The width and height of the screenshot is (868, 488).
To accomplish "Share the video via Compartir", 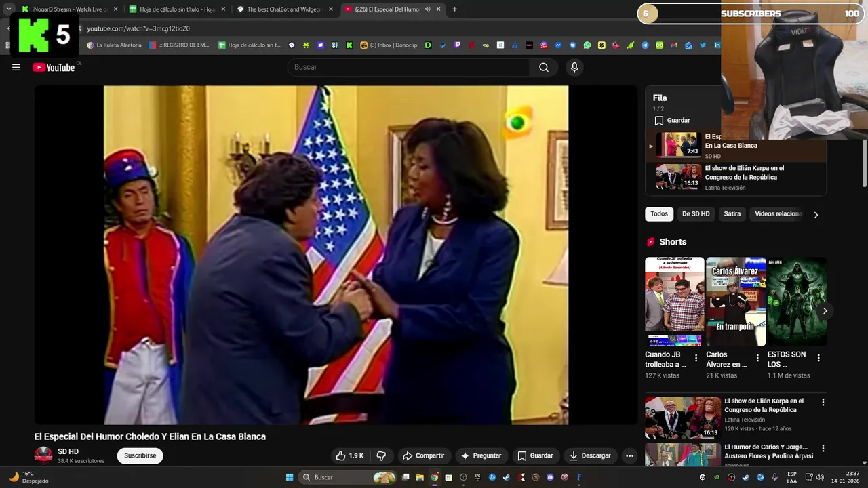I will coord(423,455).
